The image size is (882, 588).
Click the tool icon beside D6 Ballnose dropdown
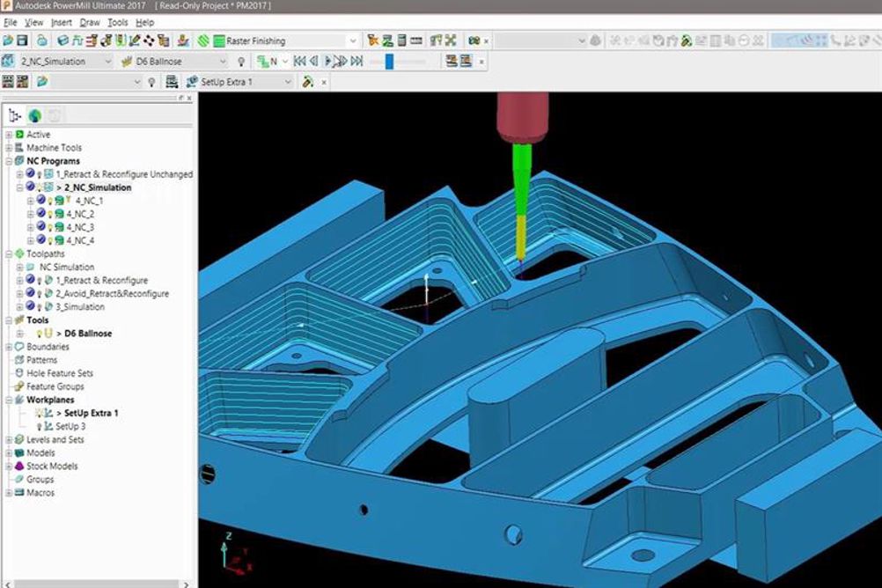pos(127,62)
